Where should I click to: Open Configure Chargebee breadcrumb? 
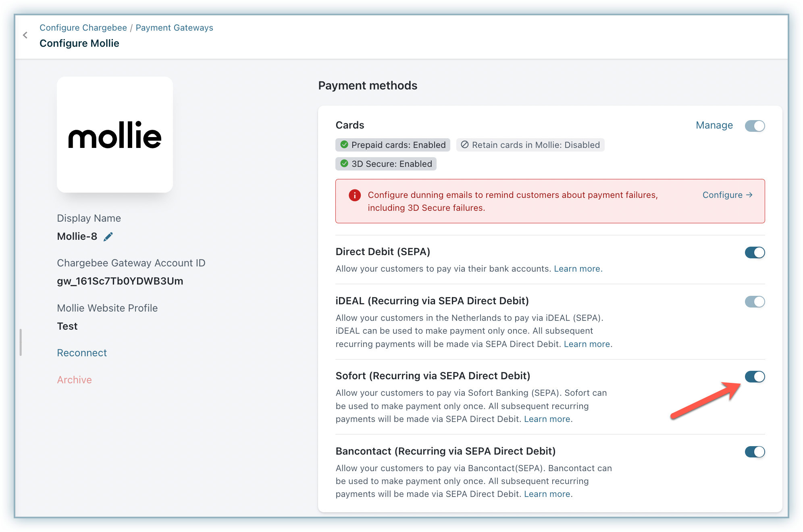click(x=83, y=28)
